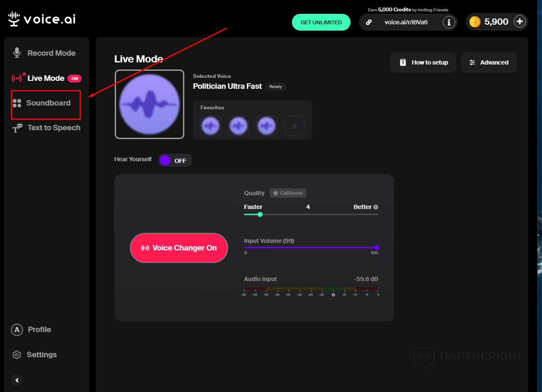Viewport: 542px width, 392px height.
Task: Click the large selected voice avatar
Action: point(150,104)
